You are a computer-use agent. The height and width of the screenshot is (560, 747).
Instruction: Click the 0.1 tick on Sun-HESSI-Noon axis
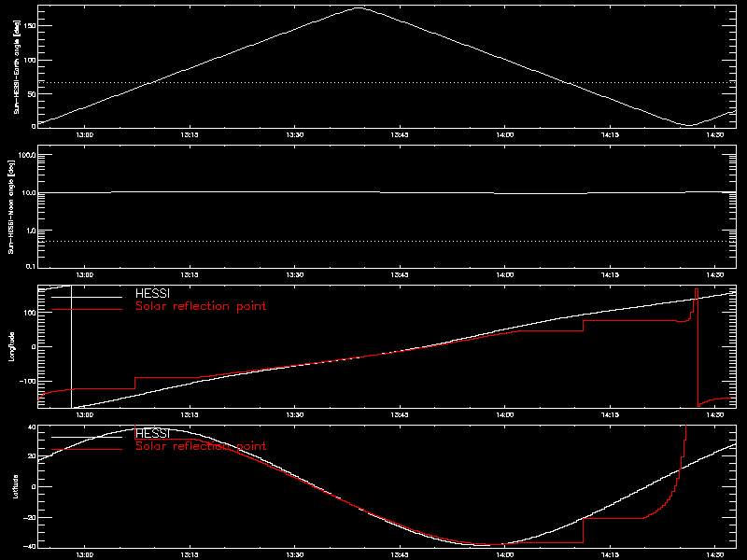(x=30, y=266)
